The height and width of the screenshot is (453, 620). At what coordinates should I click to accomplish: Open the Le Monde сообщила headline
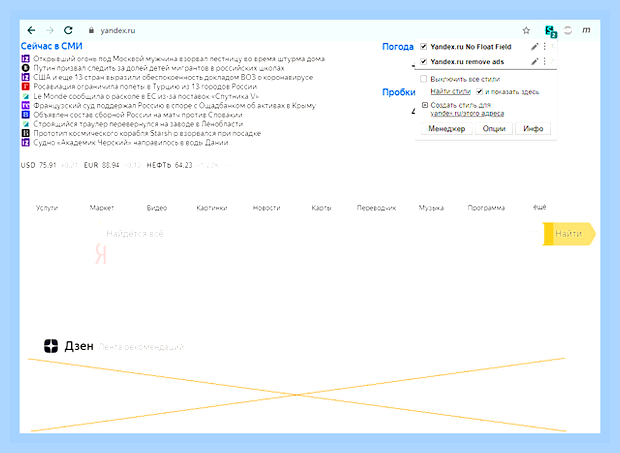[146, 96]
